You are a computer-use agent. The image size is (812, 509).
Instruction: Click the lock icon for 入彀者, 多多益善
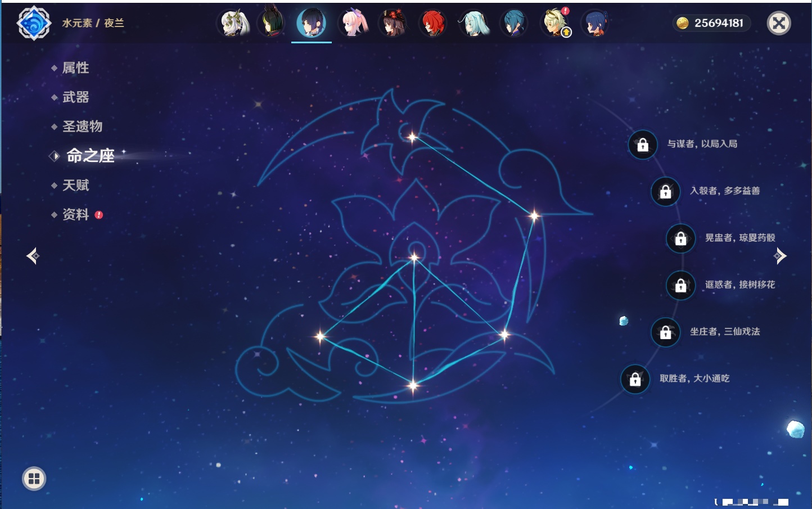(665, 192)
